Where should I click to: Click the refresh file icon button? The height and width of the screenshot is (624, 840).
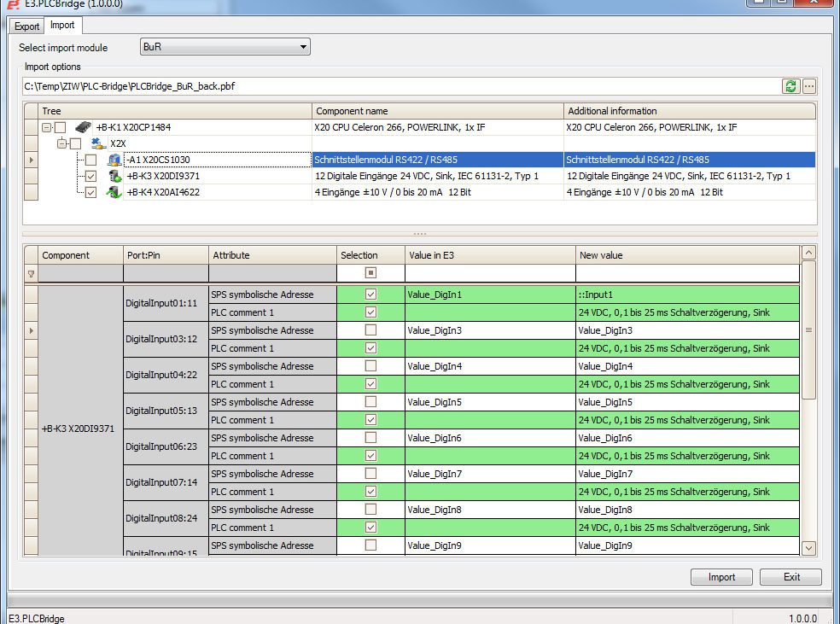pyautogui.click(x=790, y=86)
